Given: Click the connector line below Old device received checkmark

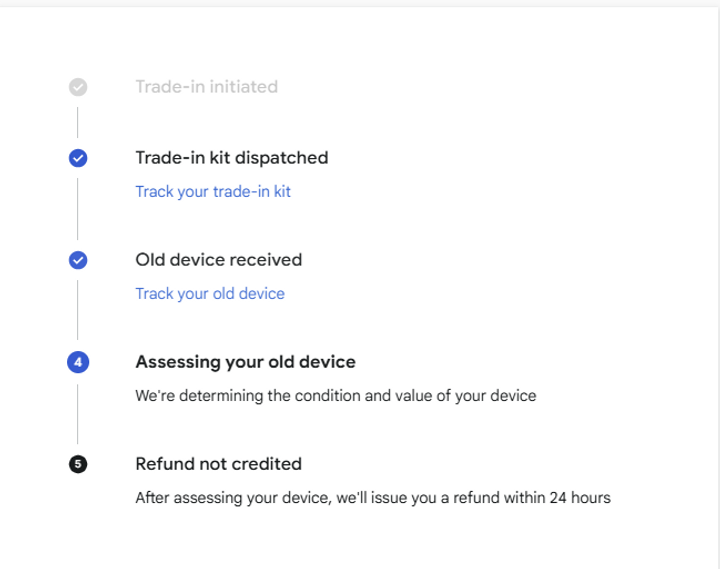Looking at the screenshot, I should pos(78,310).
